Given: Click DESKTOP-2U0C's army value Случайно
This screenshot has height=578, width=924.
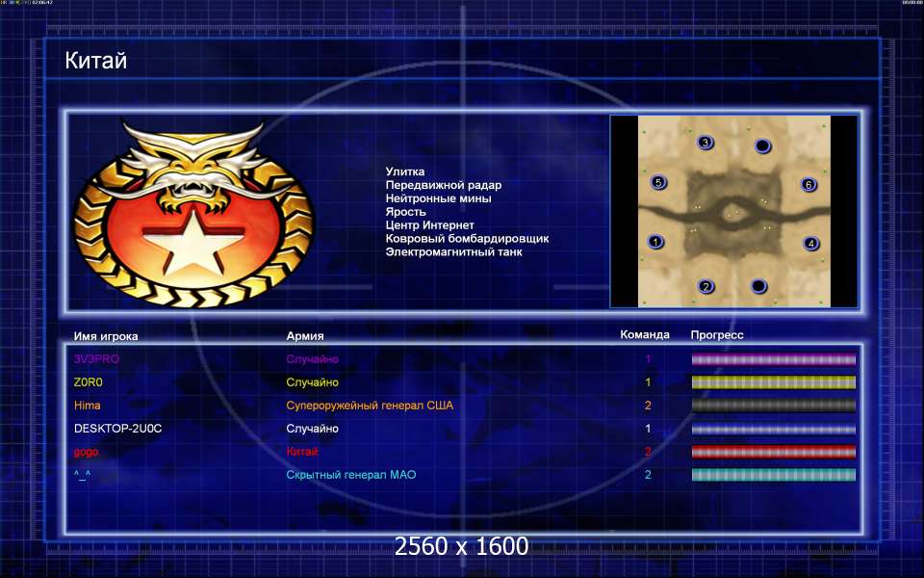Looking at the screenshot, I should (x=312, y=429).
